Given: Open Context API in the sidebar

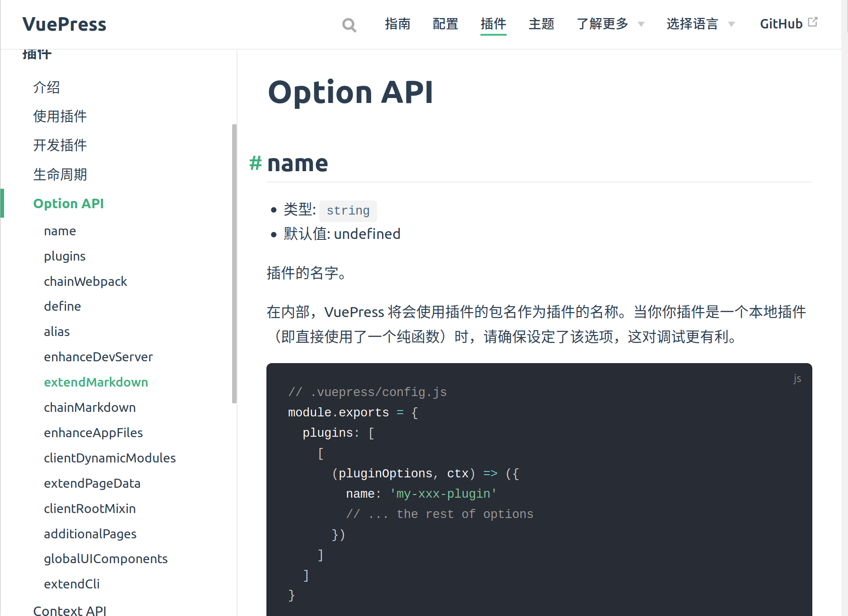Looking at the screenshot, I should click(x=70, y=611).
